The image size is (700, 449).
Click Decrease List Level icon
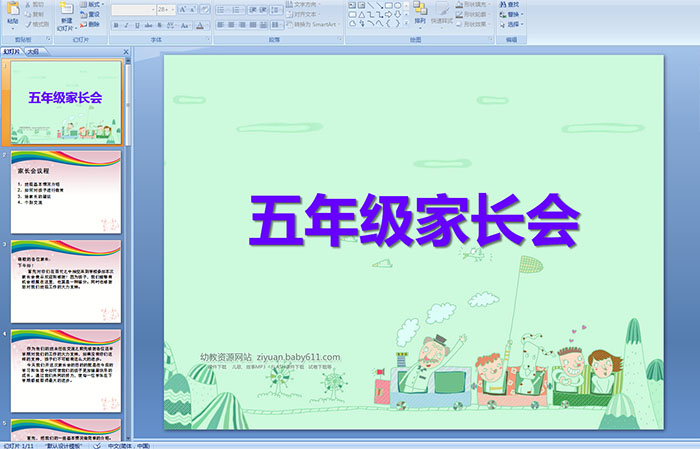253,9
